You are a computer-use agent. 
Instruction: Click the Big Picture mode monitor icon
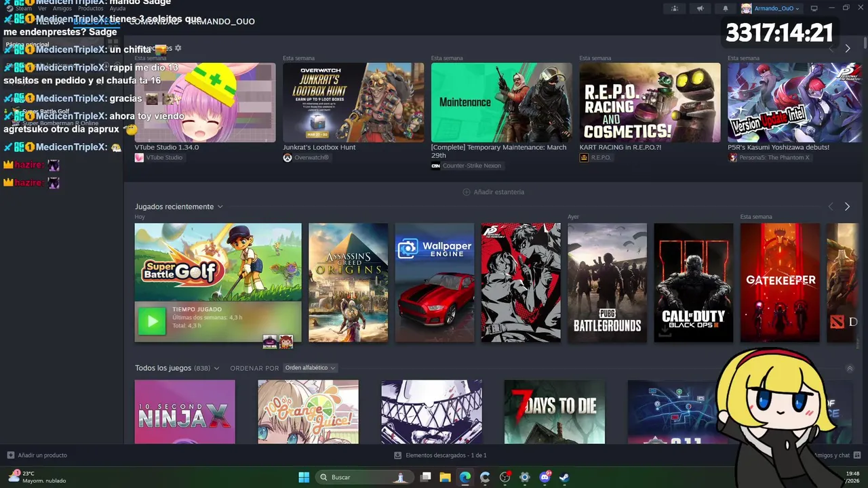point(814,8)
